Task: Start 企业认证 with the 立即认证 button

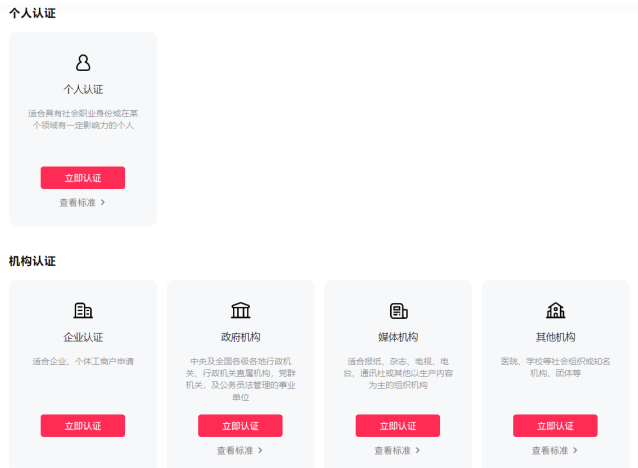Action: [x=83, y=426]
